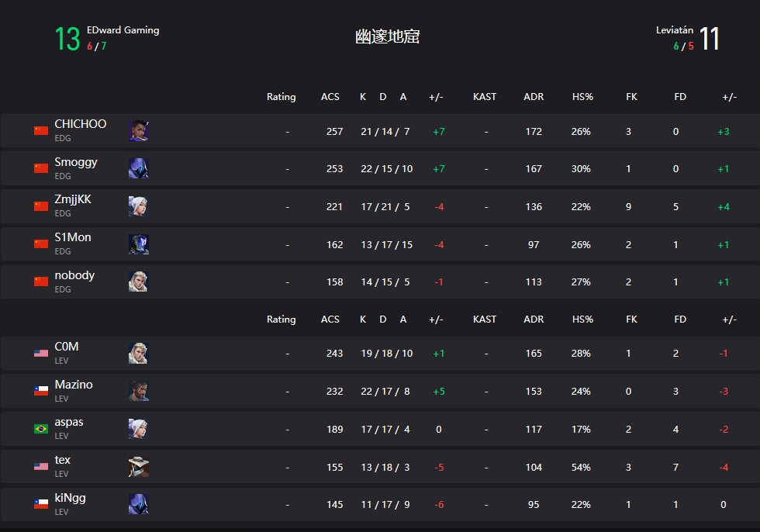Click ZmjjKK's Jett agent icon
The image size is (760, 532).
click(x=139, y=206)
